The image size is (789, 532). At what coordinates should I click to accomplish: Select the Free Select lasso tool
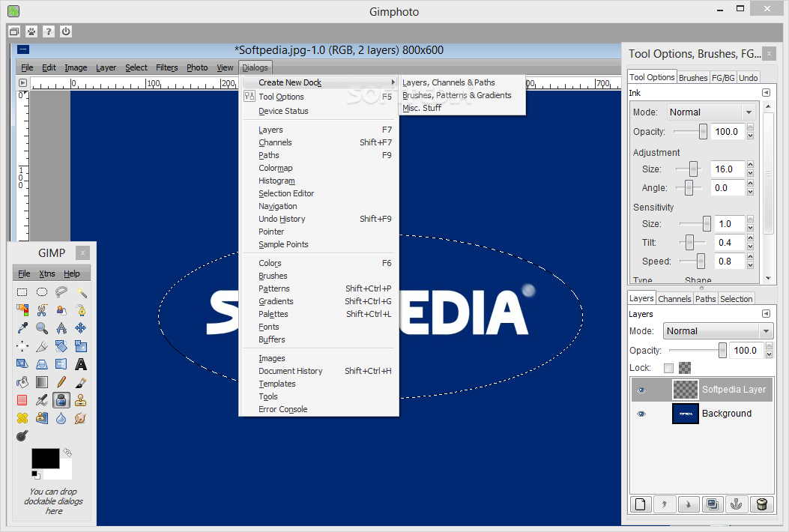[61, 292]
